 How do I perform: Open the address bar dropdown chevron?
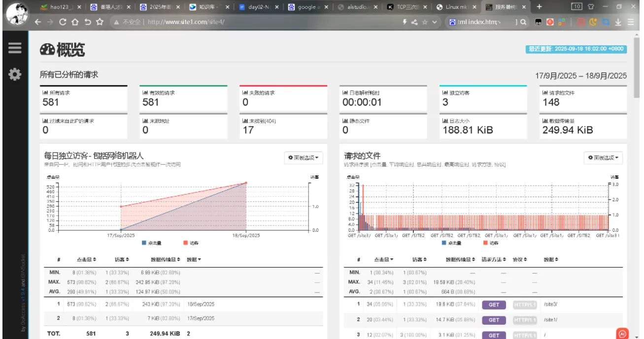tap(434, 22)
